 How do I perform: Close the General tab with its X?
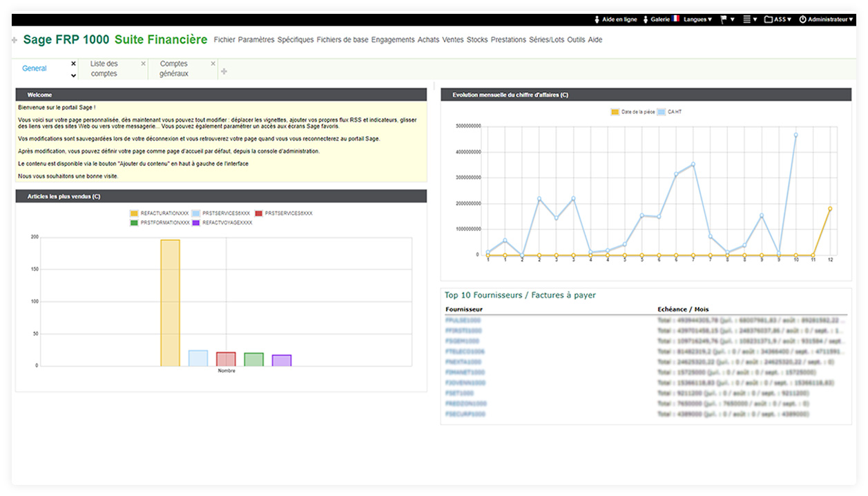tap(74, 64)
